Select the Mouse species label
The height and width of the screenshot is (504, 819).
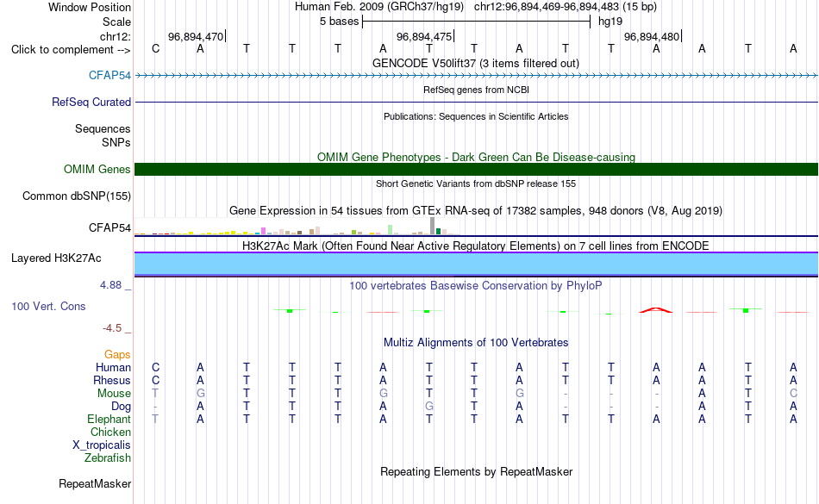tap(114, 394)
